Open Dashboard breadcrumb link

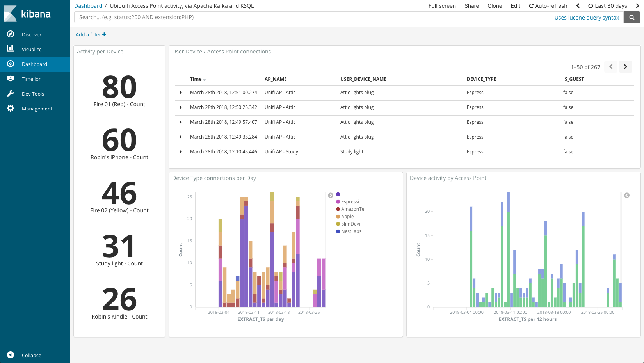click(x=88, y=6)
